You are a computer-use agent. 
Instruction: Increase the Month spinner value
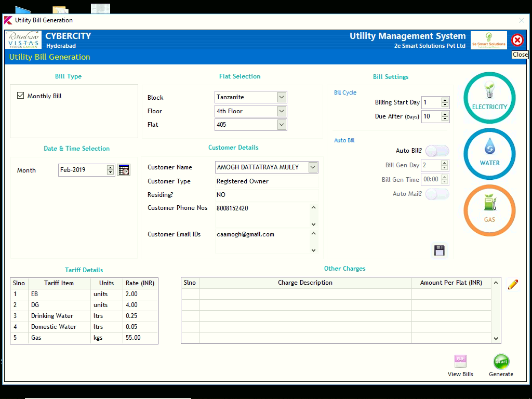(110, 167)
